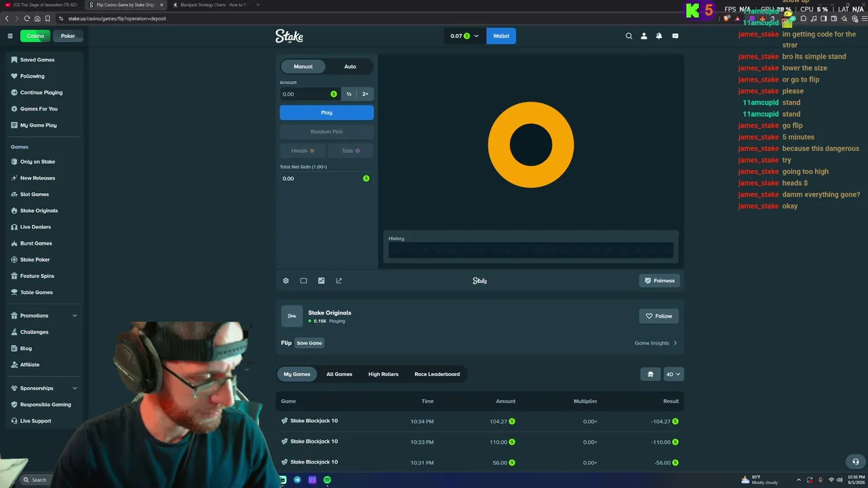This screenshot has height=488, width=868.
Task: Open Stake Originals in sidebar
Action: tap(39, 211)
